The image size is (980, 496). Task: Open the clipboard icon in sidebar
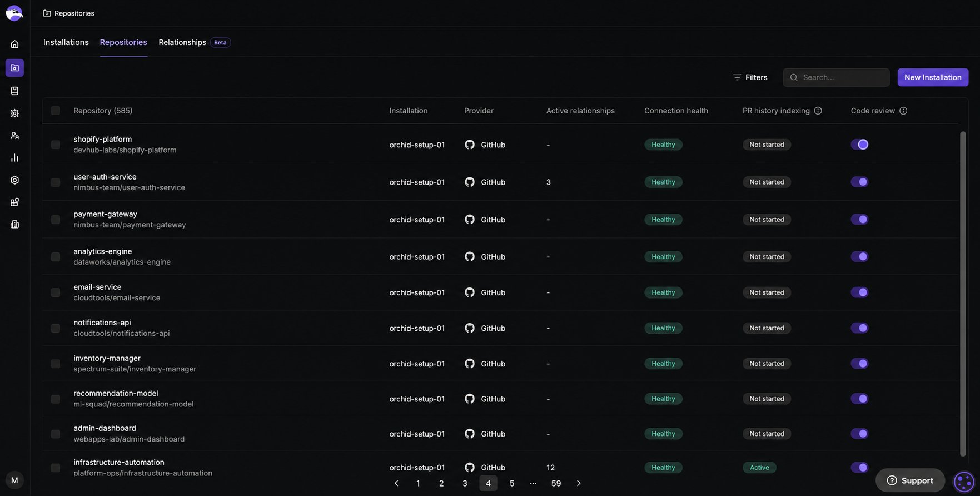(14, 91)
